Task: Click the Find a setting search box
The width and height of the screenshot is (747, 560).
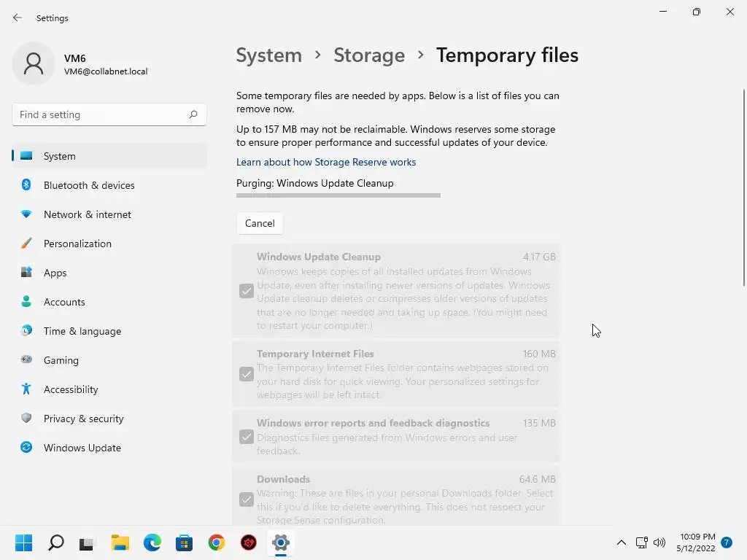Action: point(101,114)
